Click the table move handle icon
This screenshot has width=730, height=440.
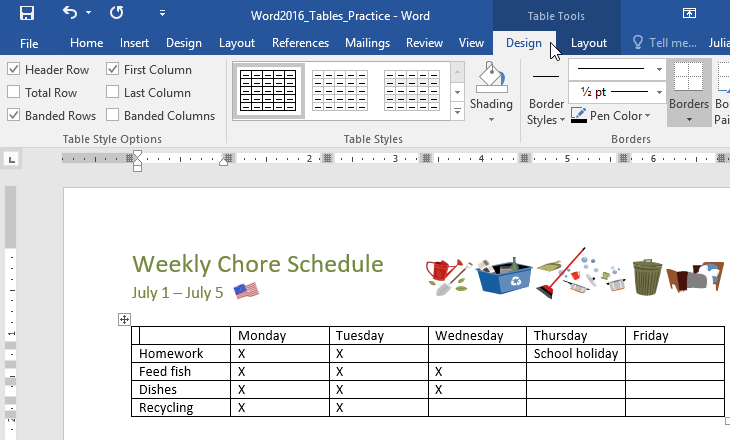pyautogui.click(x=124, y=319)
